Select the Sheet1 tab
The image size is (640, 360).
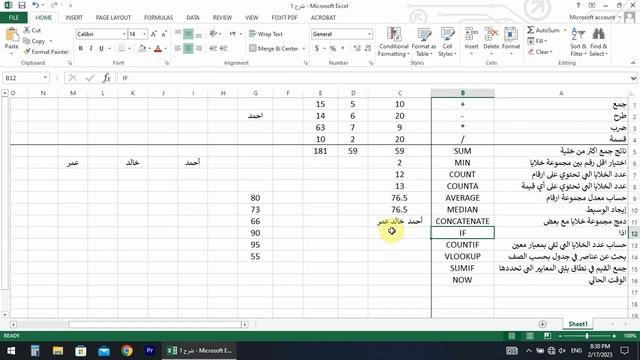(x=578, y=324)
